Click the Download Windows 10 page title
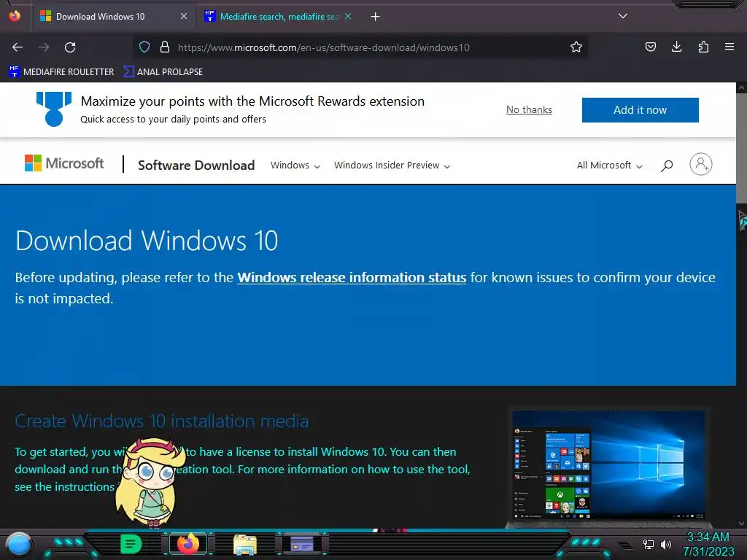 (x=147, y=241)
